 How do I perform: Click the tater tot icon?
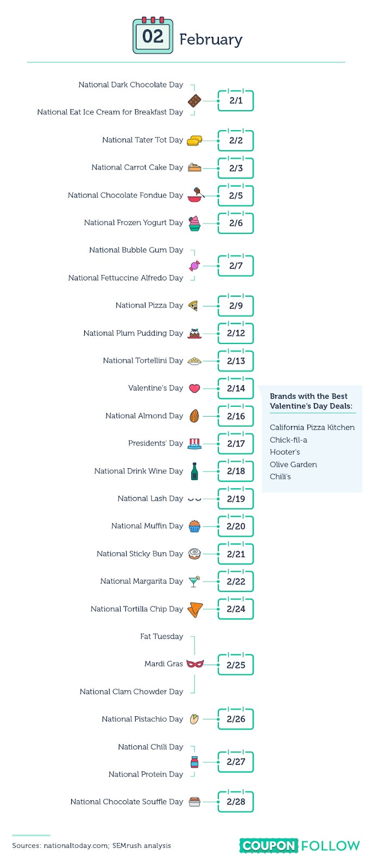(x=194, y=141)
